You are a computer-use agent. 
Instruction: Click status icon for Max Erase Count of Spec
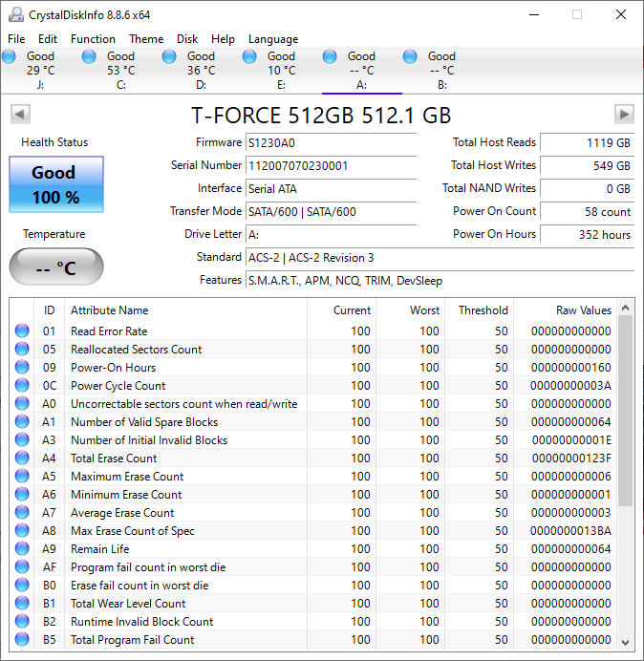pos(22,530)
